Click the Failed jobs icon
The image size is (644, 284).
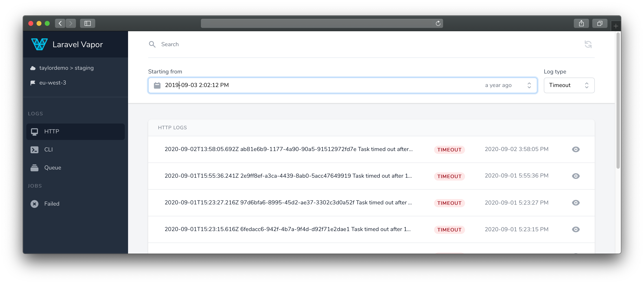[34, 204]
